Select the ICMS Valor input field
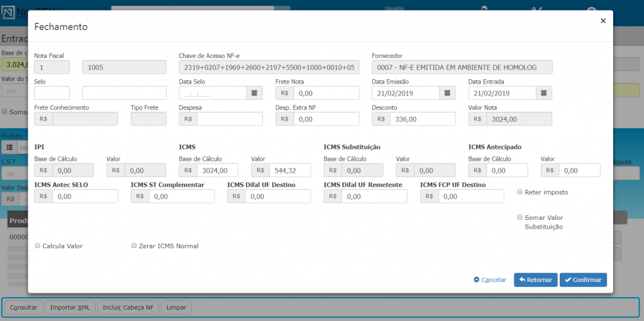Image resolution: width=644 pixels, height=321 pixels. point(288,170)
